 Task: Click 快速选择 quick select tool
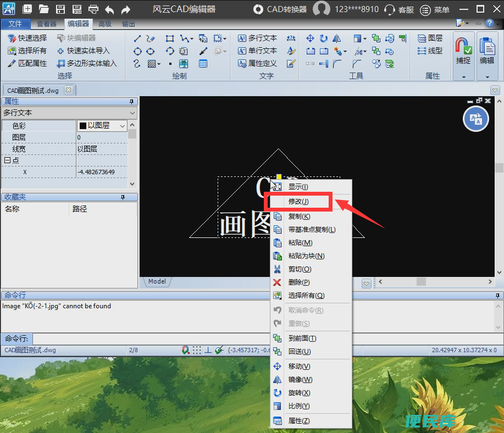pos(27,38)
